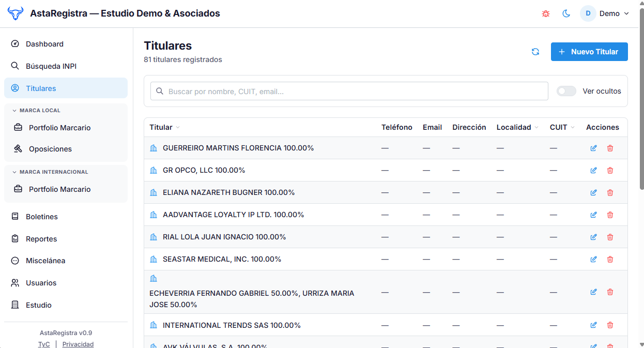The width and height of the screenshot is (644, 348).
Task: Focus the search by nombre, CUIT, email field
Action: click(x=349, y=91)
